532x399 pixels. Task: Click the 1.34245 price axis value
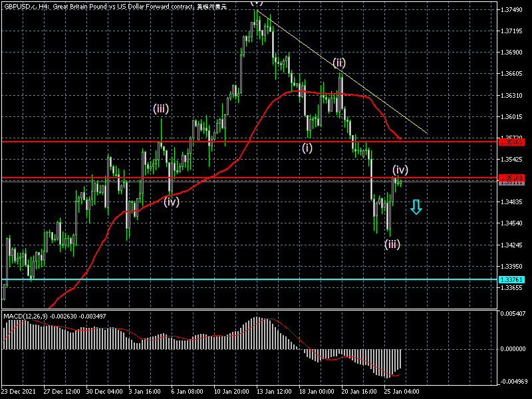point(511,245)
